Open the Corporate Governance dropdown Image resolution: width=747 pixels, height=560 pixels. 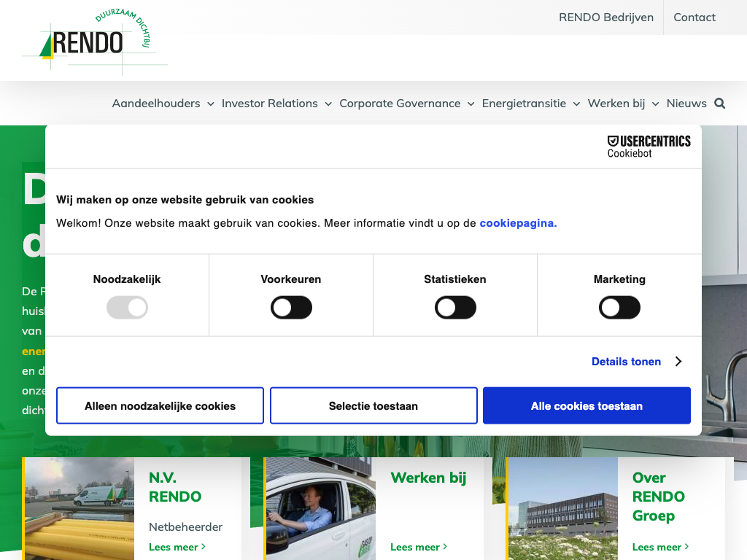point(406,104)
